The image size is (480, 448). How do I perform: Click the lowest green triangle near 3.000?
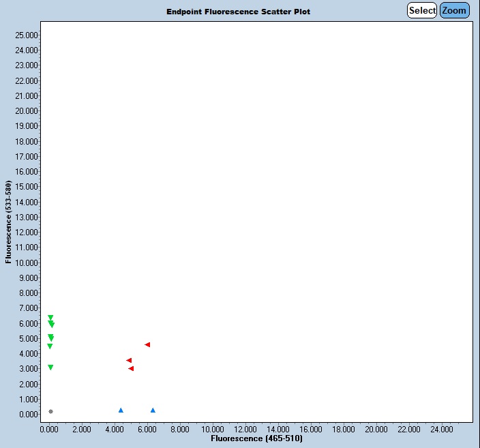point(50,368)
